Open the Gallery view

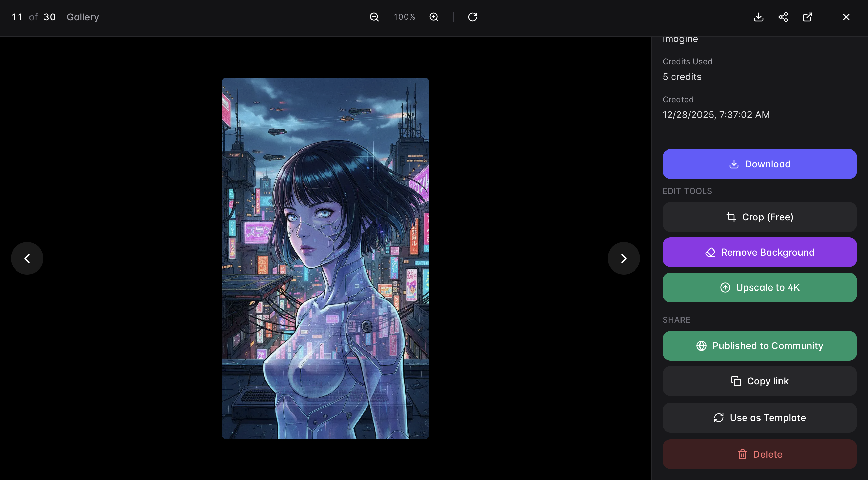[x=83, y=17]
